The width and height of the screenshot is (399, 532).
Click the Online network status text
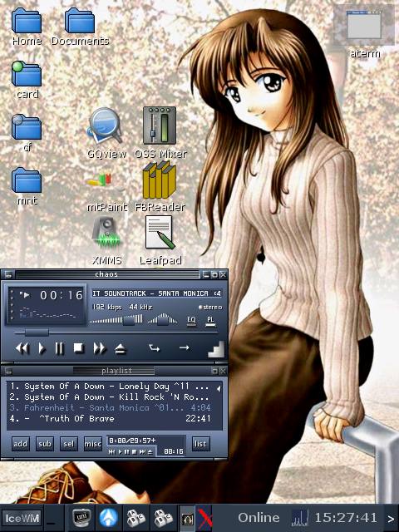[x=259, y=518]
